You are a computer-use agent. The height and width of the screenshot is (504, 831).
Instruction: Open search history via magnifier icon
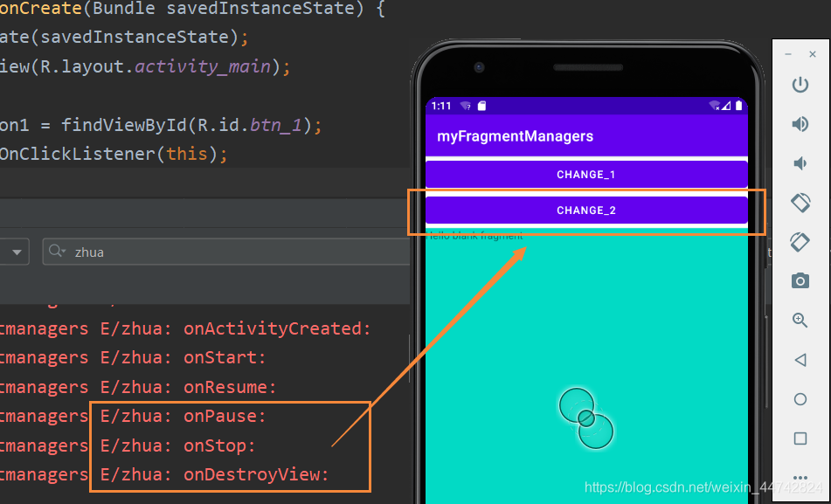[57, 251]
